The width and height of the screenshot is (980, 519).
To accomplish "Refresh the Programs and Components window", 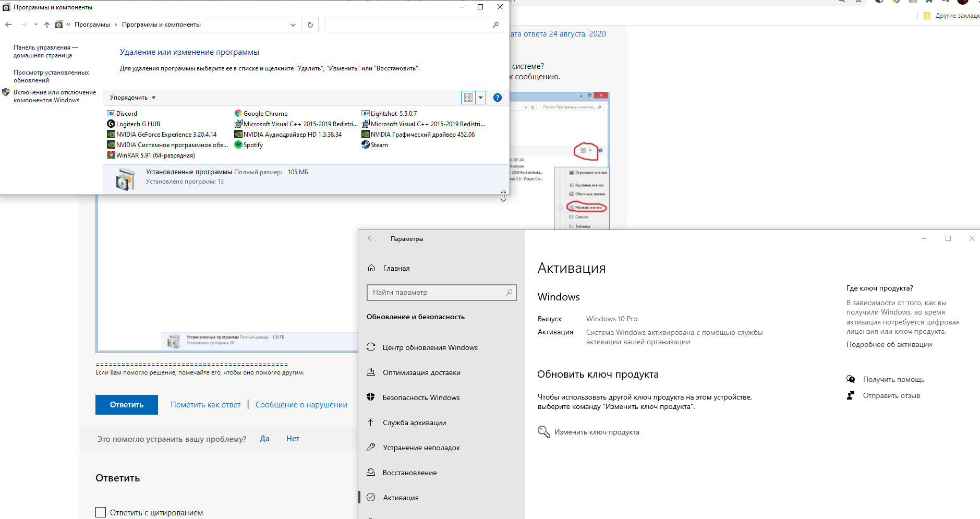I will point(310,25).
